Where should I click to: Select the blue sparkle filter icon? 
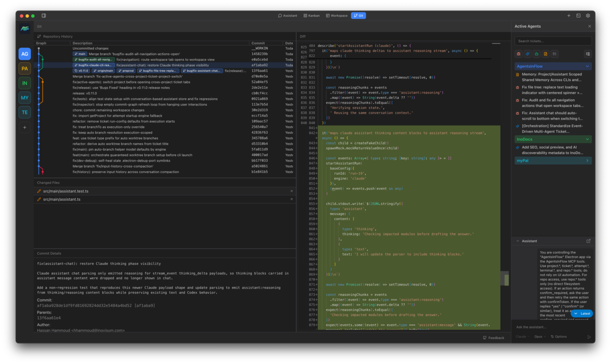[x=526, y=53]
